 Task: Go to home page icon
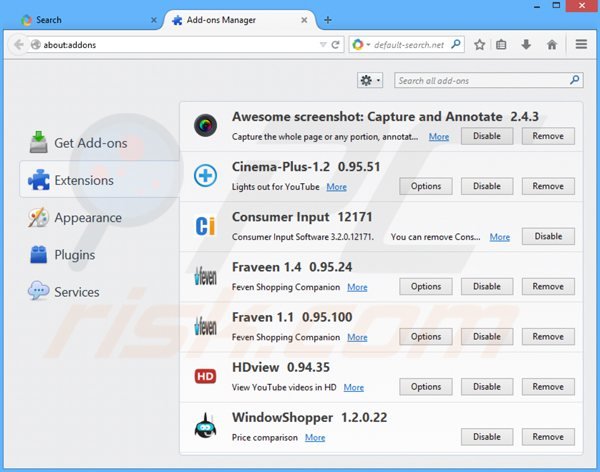(x=552, y=45)
